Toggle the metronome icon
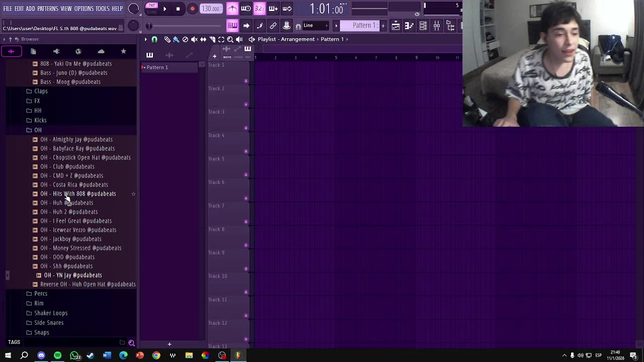Viewport: 644px width, 362px height. pos(232,9)
